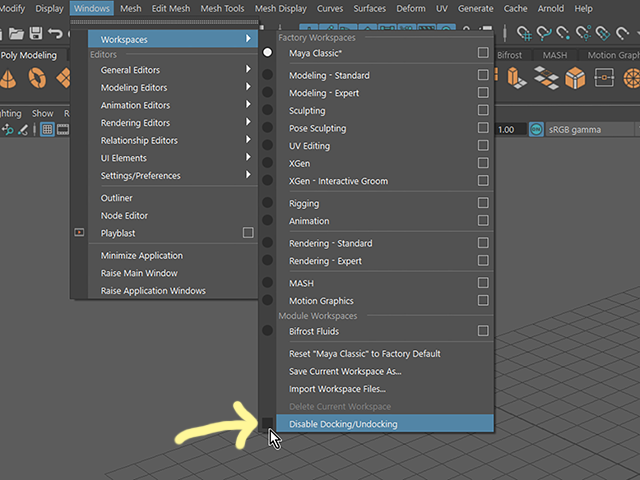Open option box for Maya Classic
Image resolution: width=640 pixels, height=480 pixels.
483,53
